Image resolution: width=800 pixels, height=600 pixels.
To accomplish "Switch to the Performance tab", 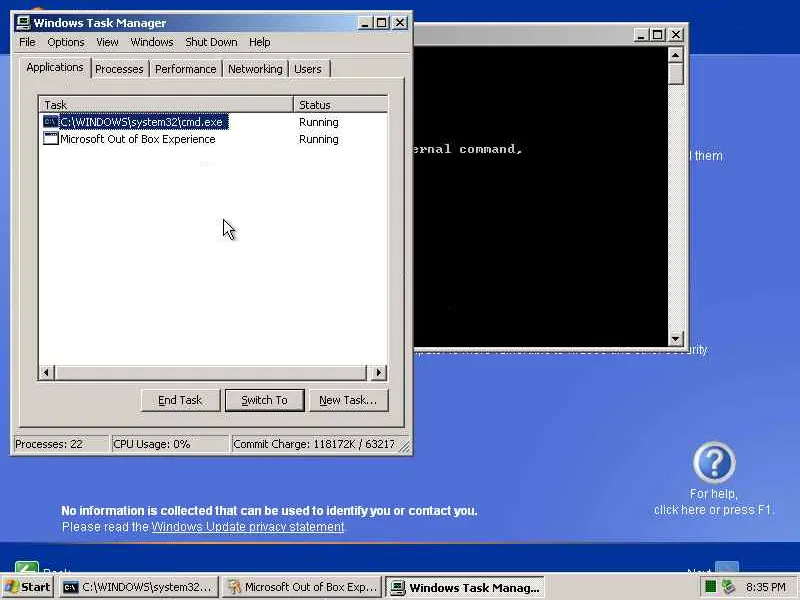I will click(x=186, y=69).
